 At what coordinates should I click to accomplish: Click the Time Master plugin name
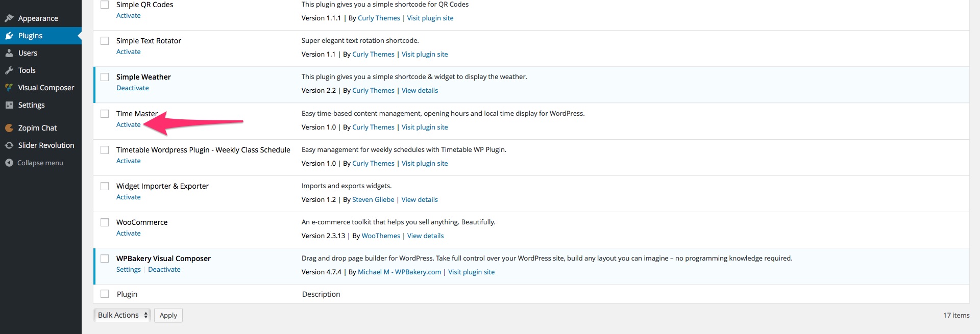point(137,114)
